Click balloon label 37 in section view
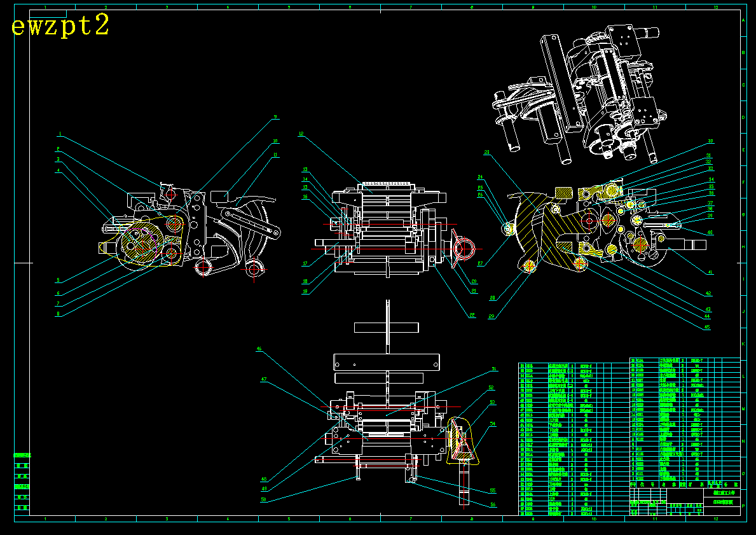The image size is (756, 535). pos(710,203)
